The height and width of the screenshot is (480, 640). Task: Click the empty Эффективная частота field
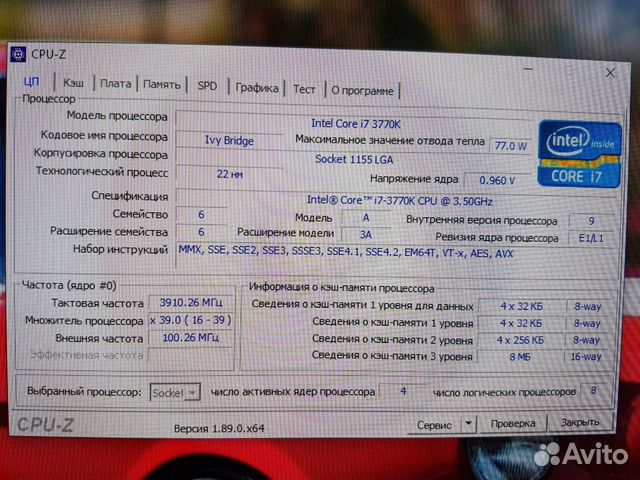191,355
